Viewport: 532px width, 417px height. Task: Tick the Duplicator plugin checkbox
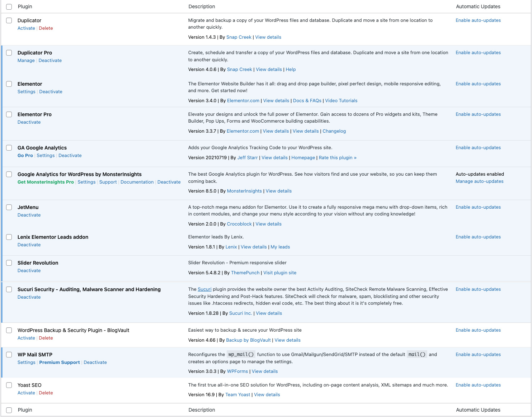[x=9, y=20]
